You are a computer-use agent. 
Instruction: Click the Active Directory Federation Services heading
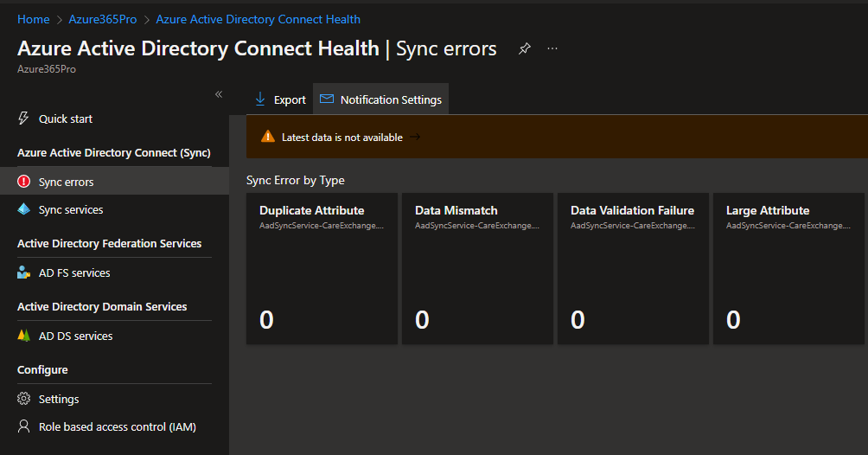coord(109,243)
